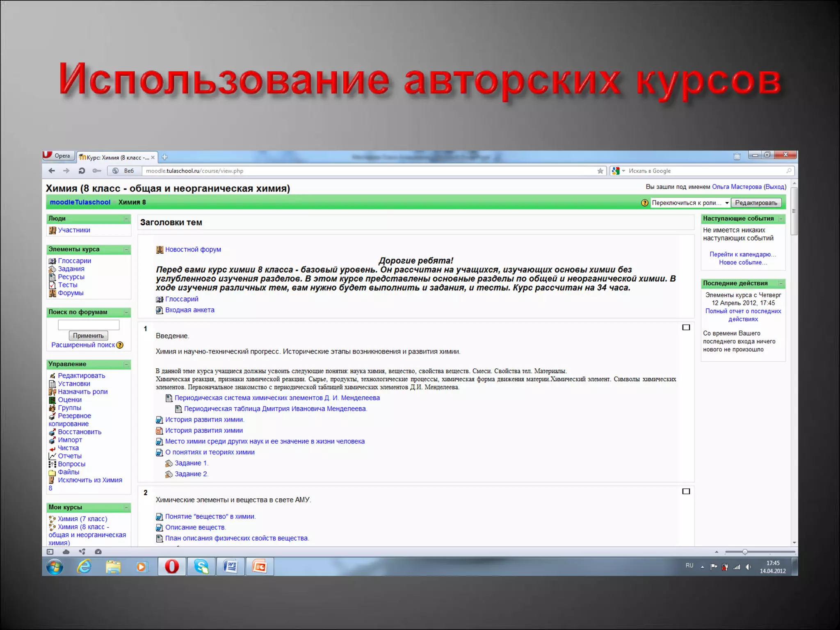Click the browser Back arrow
Screen dimensions: 840x630
tap(52, 171)
